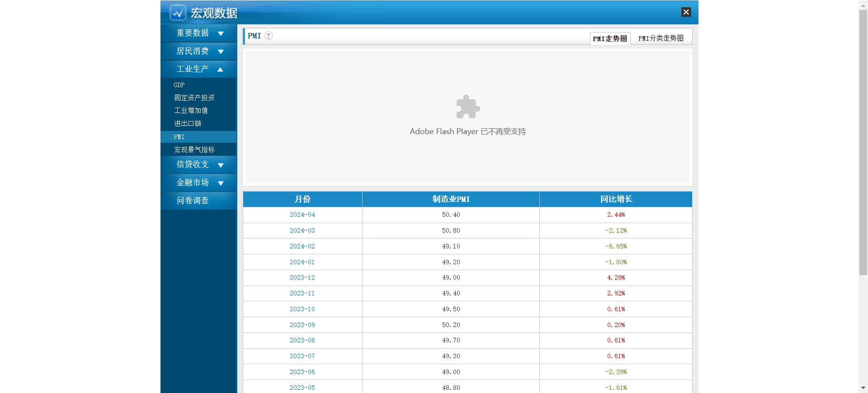The height and width of the screenshot is (393, 868).
Task: Click the 50.80 PMI value for 2024-03
Action: click(451, 231)
